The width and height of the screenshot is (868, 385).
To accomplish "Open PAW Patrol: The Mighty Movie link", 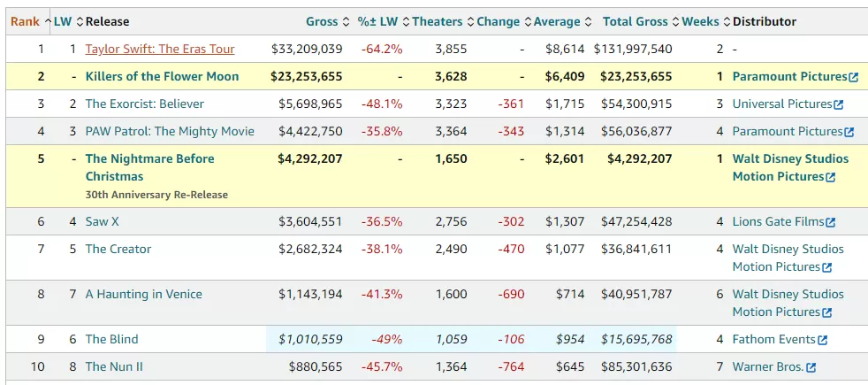I will [170, 131].
